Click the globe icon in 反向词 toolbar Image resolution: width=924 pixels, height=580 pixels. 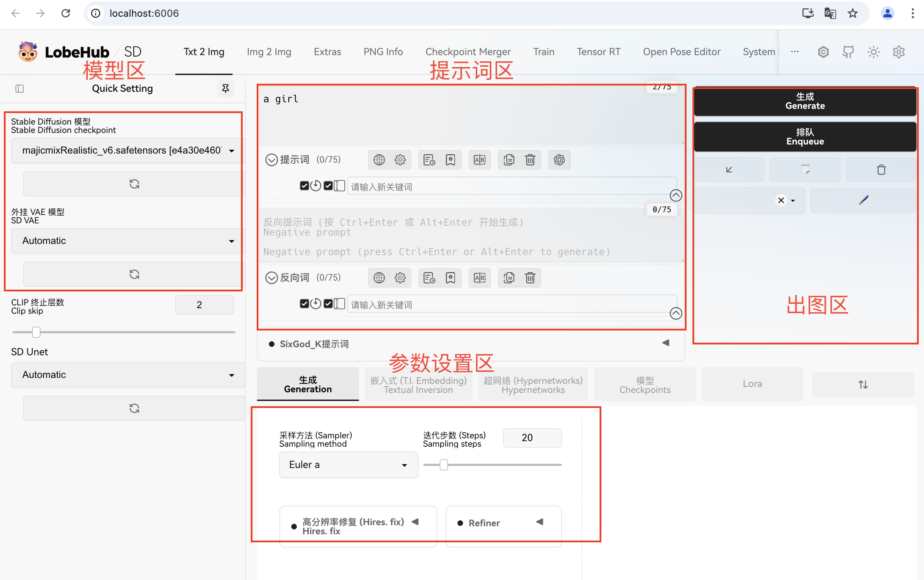pos(379,277)
